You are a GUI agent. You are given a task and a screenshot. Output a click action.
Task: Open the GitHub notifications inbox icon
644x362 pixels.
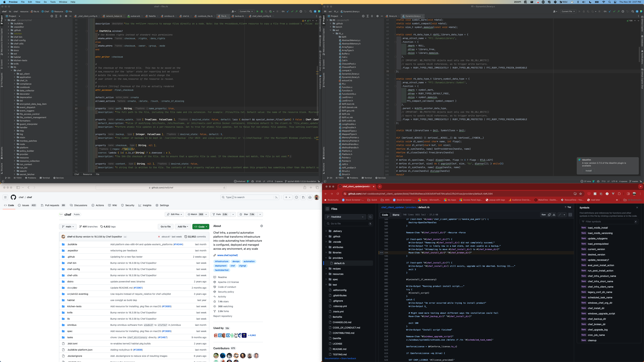point(310,197)
